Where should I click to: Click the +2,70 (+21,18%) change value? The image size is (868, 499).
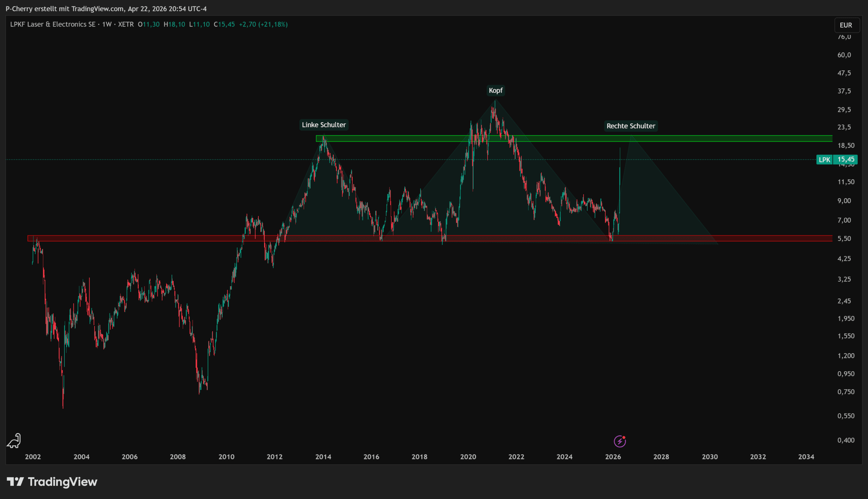tap(263, 24)
